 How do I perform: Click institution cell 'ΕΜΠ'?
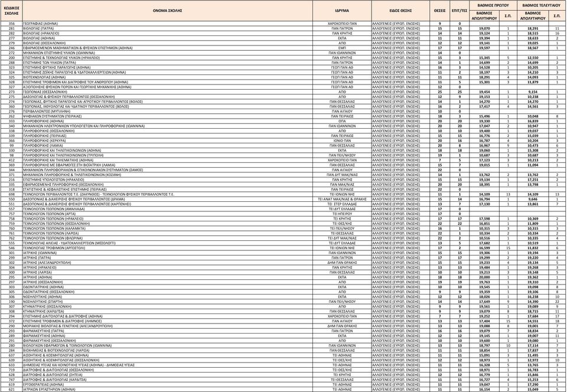coord(342,48)
